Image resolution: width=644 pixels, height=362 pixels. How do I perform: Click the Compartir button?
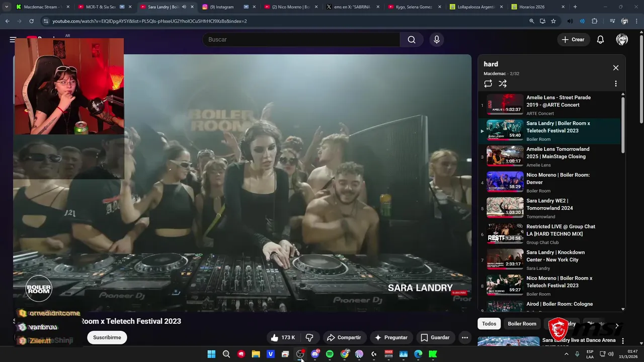pyautogui.click(x=344, y=337)
